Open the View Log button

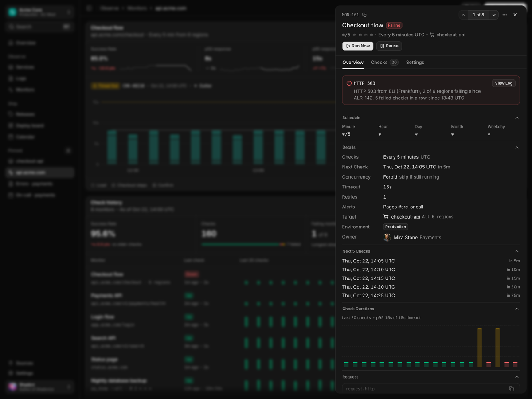point(504,83)
